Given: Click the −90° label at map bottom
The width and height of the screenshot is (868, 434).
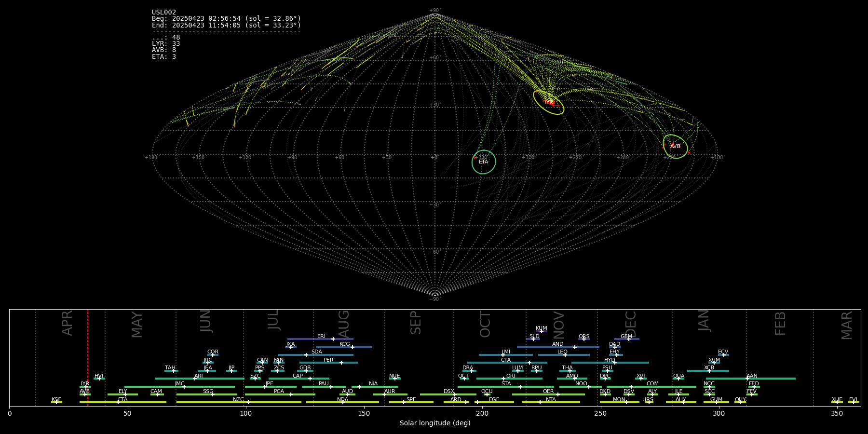Looking at the screenshot, I should [x=435, y=299].
